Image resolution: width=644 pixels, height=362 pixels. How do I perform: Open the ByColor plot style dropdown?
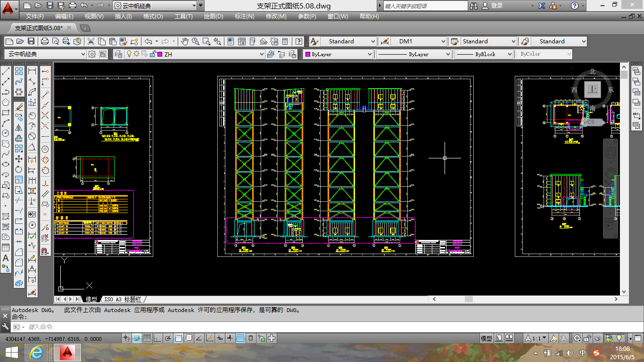click(569, 54)
